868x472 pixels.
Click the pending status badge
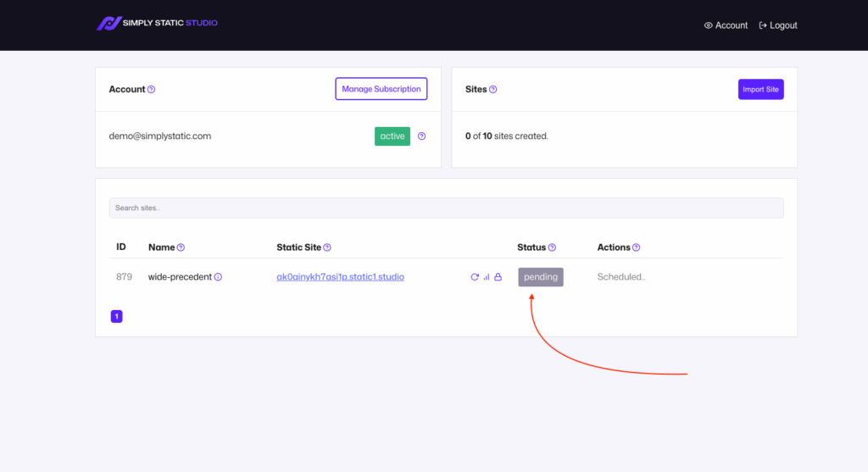[541, 277]
